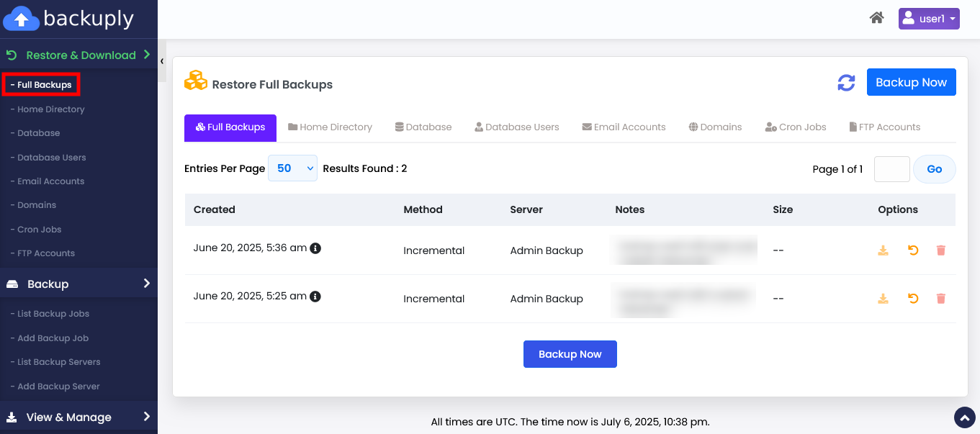Open the Entries Per Page dropdown
Viewport: 980px width, 434px height.
[x=292, y=168]
